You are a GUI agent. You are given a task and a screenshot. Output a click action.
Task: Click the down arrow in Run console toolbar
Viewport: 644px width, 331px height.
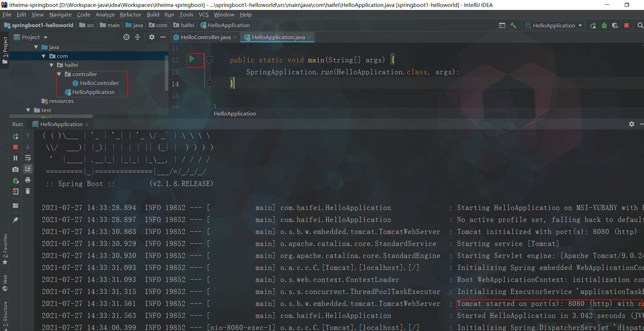[28, 147]
